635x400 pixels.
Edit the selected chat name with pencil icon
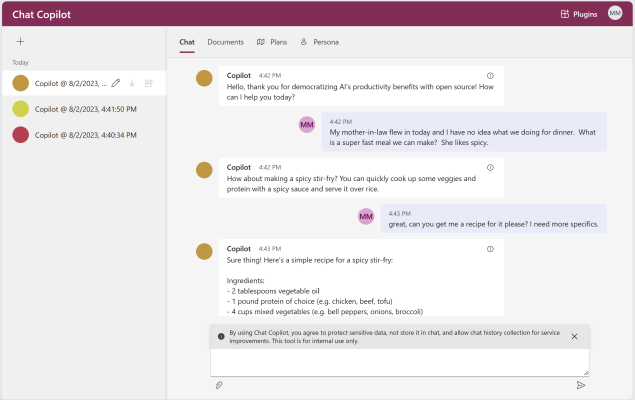pos(116,83)
